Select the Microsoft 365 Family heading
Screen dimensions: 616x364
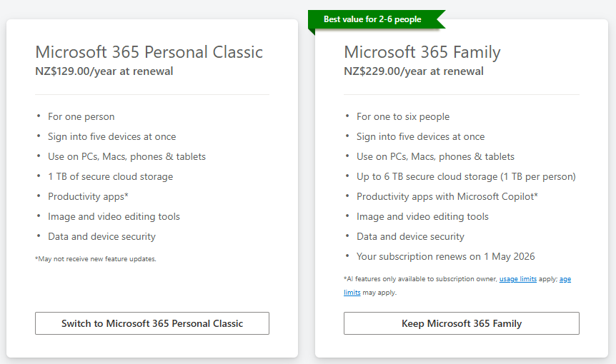coord(422,52)
